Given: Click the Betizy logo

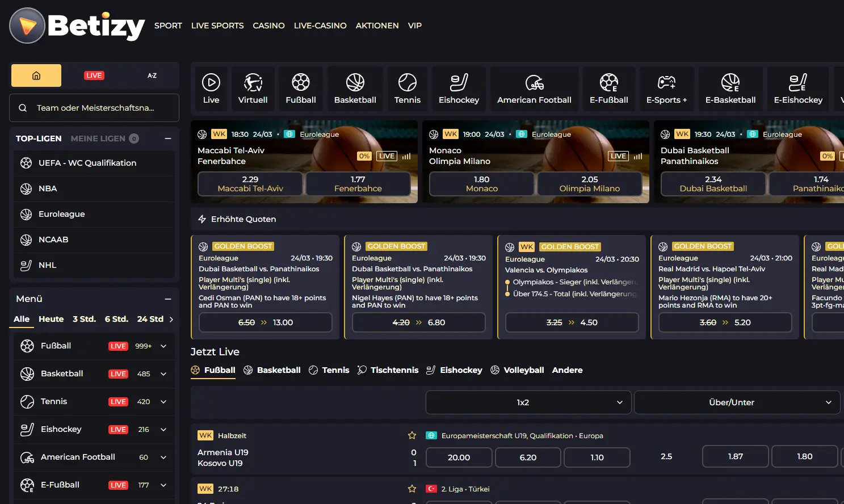Looking at the screenshot, I should tap(77, 26).
